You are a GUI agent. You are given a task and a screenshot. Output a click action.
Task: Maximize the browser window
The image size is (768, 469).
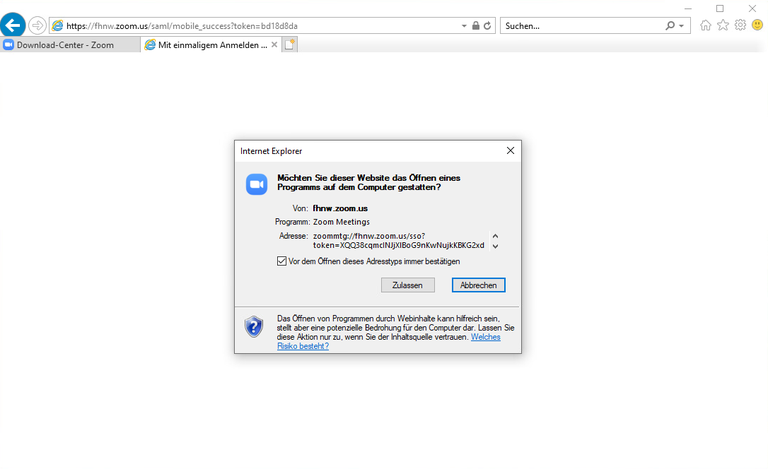point(720,9)
